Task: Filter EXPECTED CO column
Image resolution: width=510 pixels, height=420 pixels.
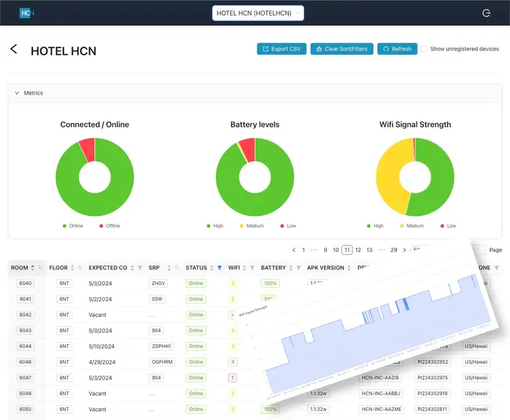Action: [139, 268]
